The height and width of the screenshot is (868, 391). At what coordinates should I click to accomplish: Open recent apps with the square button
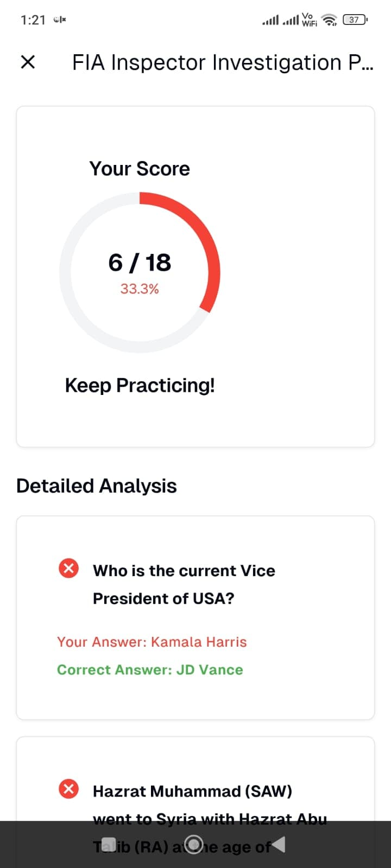click(x=109, y=844)
